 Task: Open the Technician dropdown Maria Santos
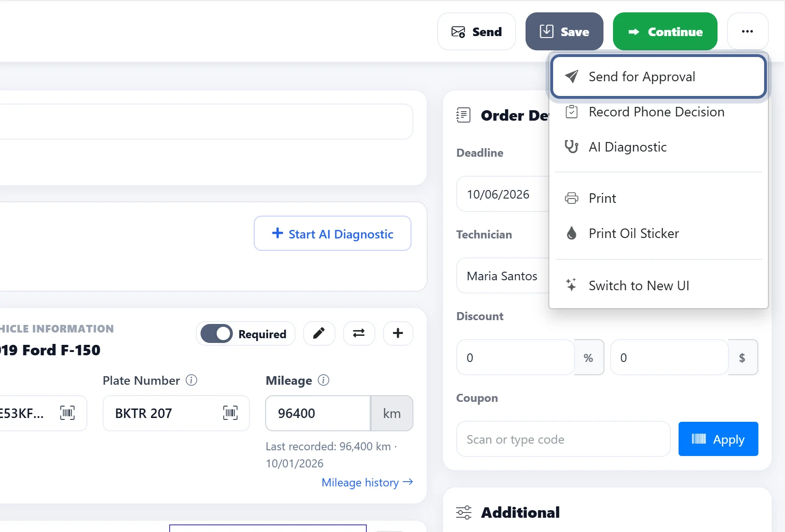coord(503,276)
